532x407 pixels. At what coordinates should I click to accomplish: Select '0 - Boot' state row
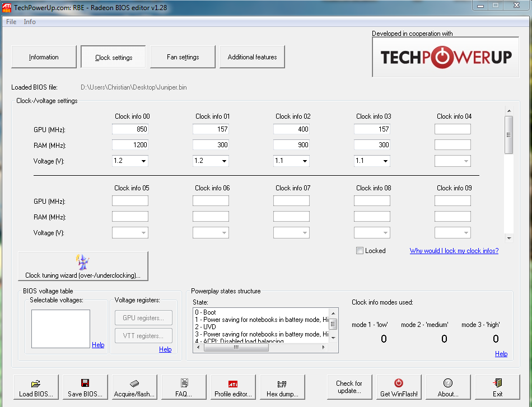tap(261, 312)
